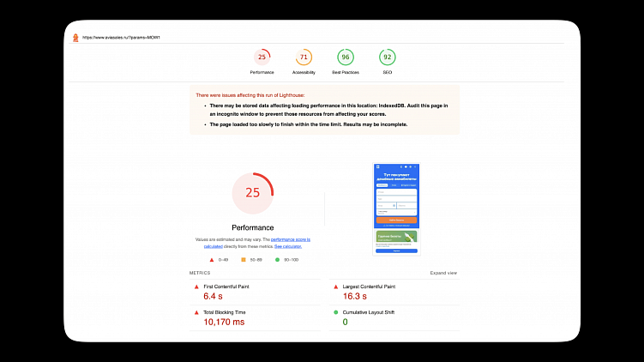The image size is (644, 362).
Task: Click the 'There were issues affecting this run' heading
Action: 250,95
